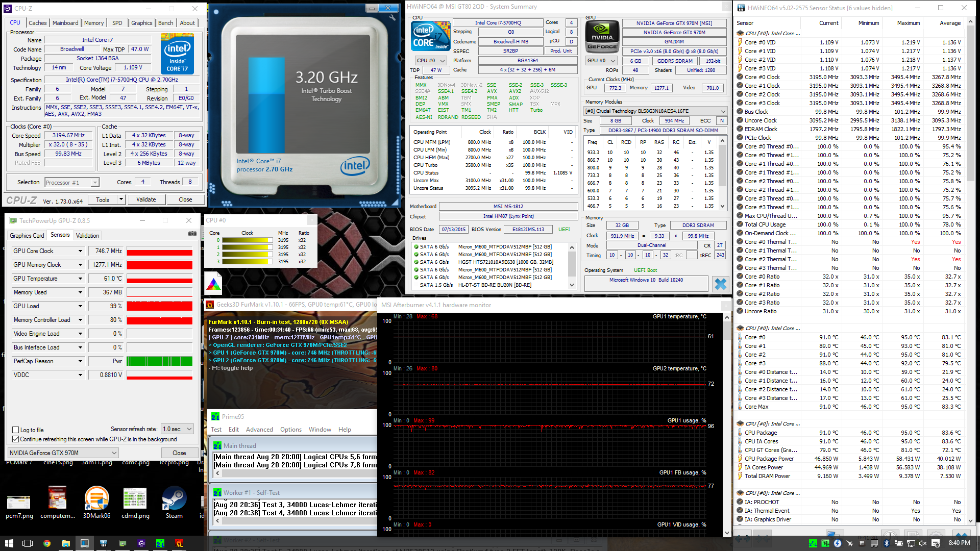Viewport: 980px width, 551px height.
Task: Open the 3DMark06 desktop shortcut
Action: [96, 503]
